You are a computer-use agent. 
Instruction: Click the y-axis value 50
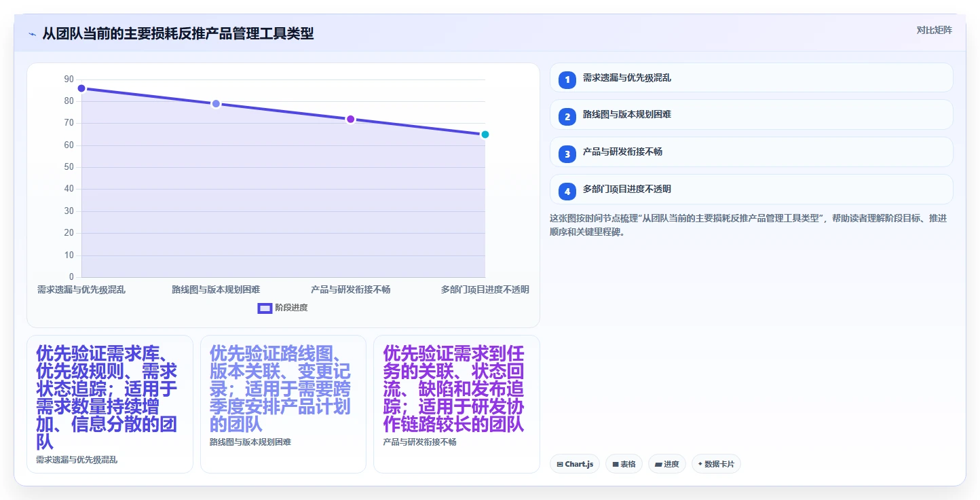(69, 167)
